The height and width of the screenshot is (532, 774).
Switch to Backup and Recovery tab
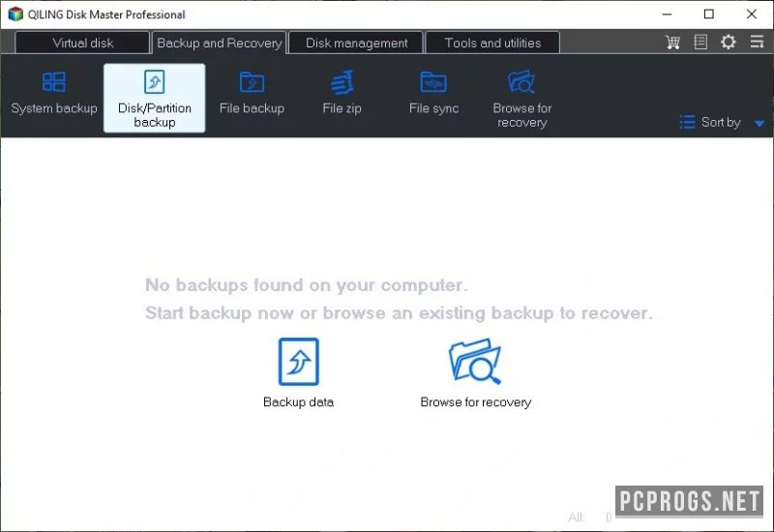(220, 43)
